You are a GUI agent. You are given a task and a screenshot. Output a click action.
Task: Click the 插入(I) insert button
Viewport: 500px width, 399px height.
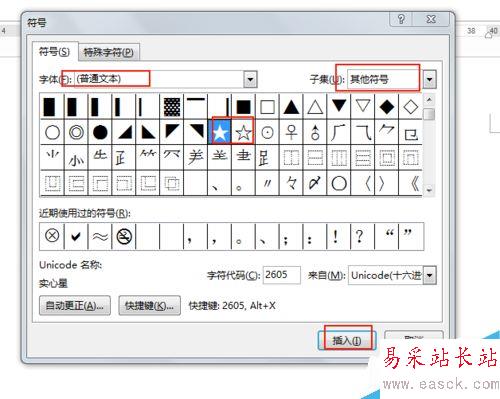click(347, 340)
